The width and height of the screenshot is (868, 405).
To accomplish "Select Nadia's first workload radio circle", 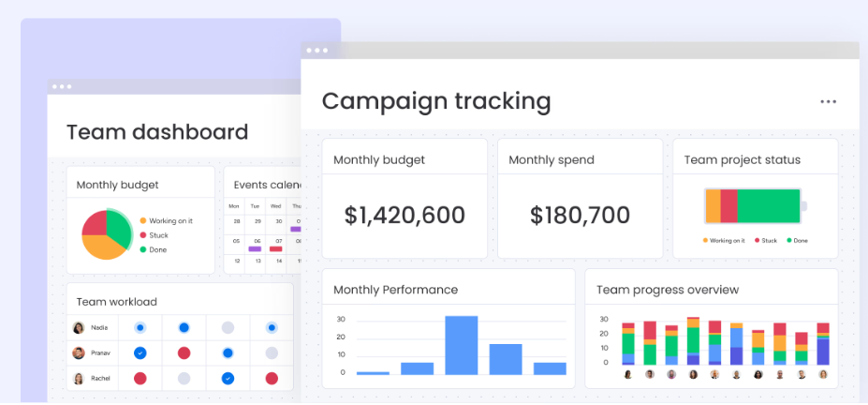I will (x=140, y=328).
